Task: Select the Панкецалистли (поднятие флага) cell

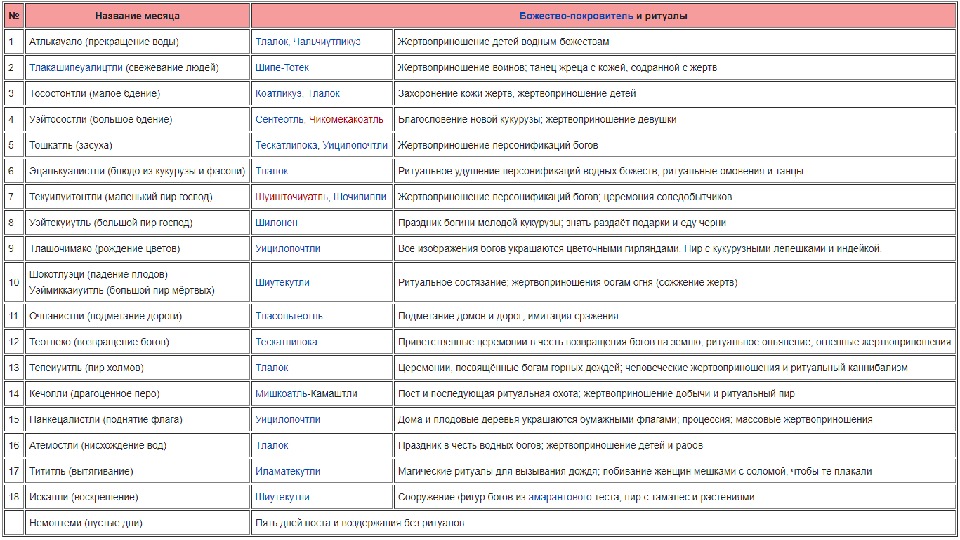Action: pyautogui.click(x=138, y=419)
